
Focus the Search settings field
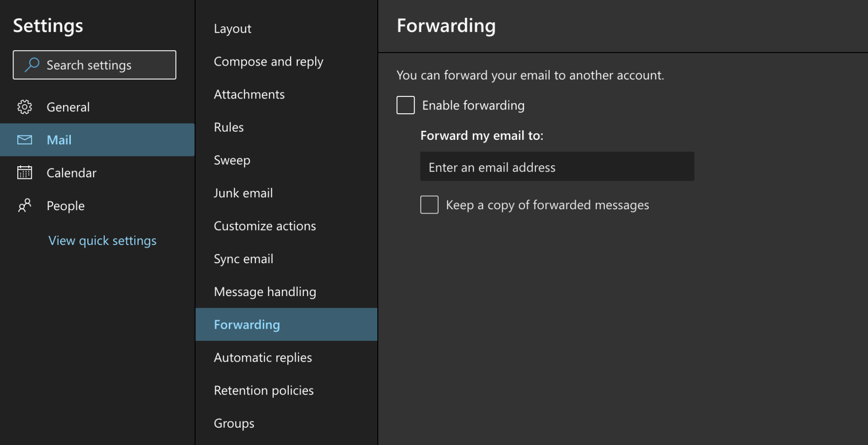click(x=95, y=65)
